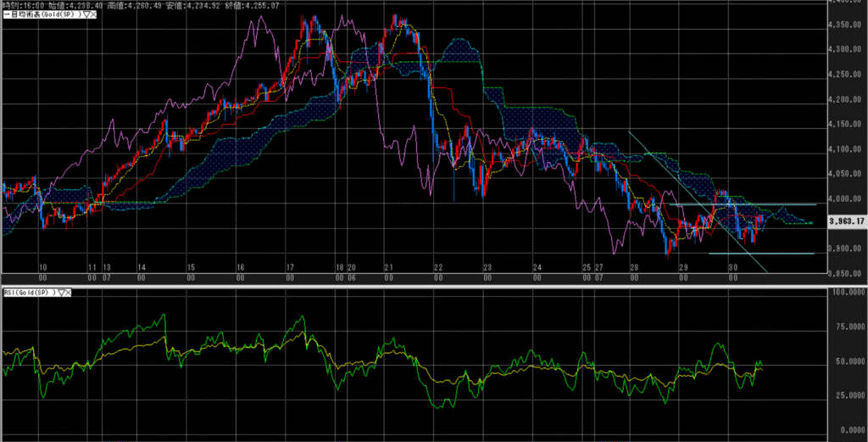The image size is (868, 442).
Task: Click date label 21 on the time axis
Action: (x=390, y=266)
